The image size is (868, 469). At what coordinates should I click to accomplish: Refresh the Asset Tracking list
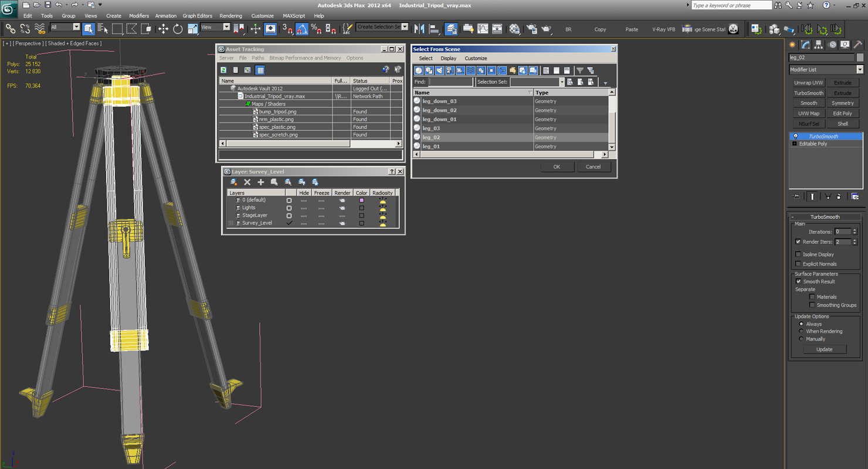223,70
